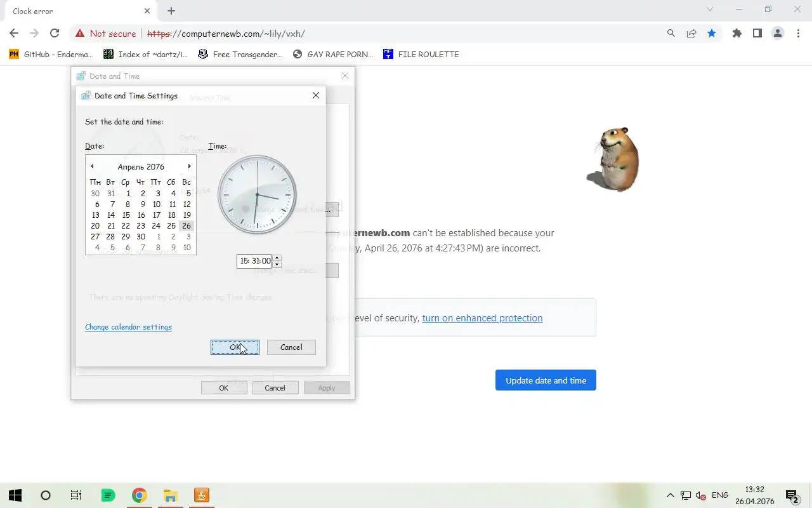Click the time input field showing 15:31:00
The width and height of the screenshot is (812, 508).
254,260
